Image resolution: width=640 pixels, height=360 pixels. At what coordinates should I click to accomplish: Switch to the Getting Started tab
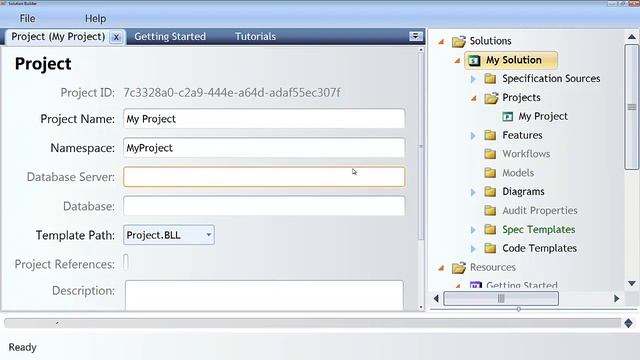point(170,36)
